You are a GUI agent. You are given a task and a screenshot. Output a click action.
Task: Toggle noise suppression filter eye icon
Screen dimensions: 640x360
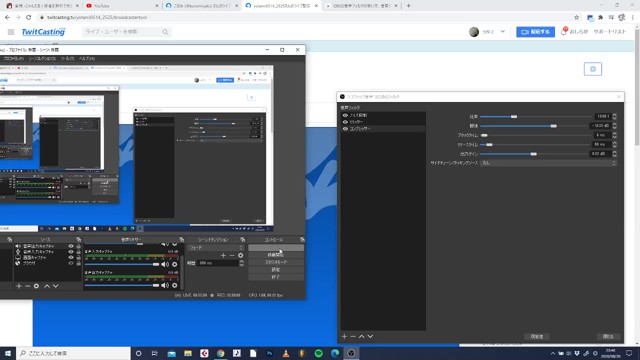click(x=345, y=116)
